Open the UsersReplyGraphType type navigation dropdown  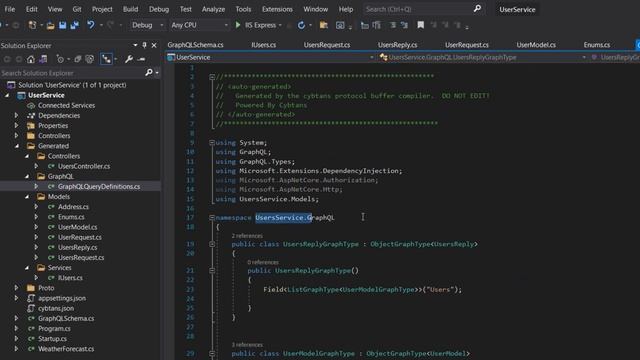pyautogui.click(x=482, y=58)
